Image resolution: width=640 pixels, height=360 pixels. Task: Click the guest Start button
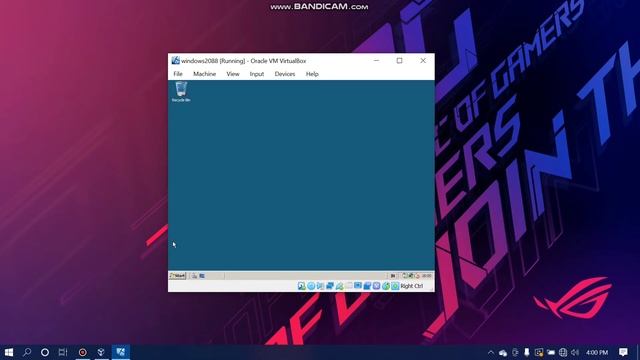click(178, 276)
